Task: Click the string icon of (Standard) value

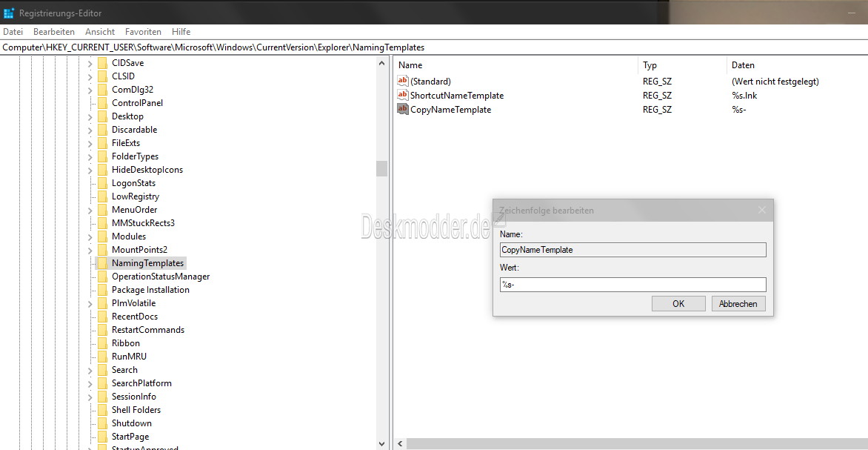Action: click(x=403, y=81)
